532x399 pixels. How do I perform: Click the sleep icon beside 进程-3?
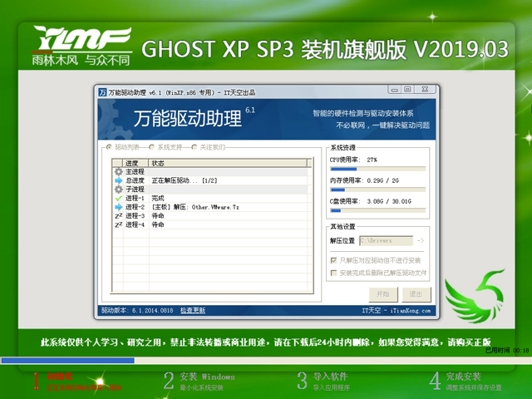pyautogui.click(x=118, y=215)
